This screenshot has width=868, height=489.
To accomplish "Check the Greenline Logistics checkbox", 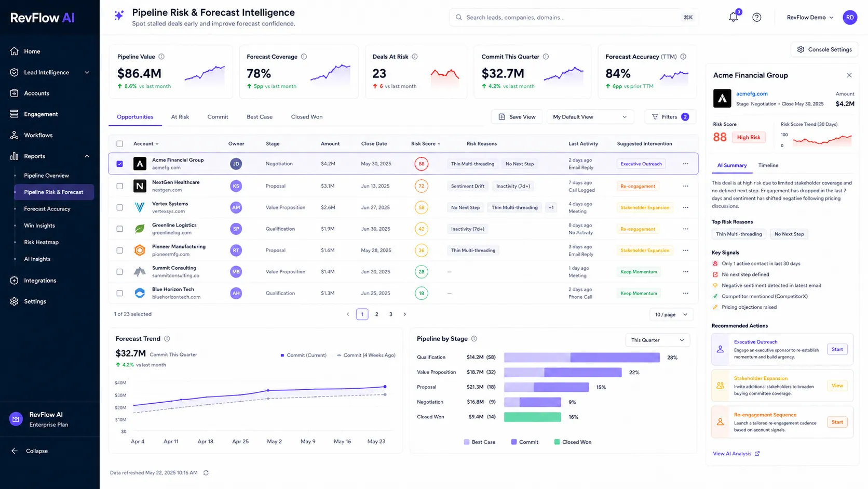I will point(120,229).
